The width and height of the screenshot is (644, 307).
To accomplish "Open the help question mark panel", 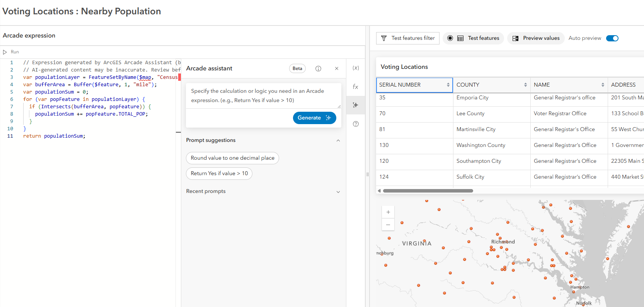I will [x=356, y=124].
